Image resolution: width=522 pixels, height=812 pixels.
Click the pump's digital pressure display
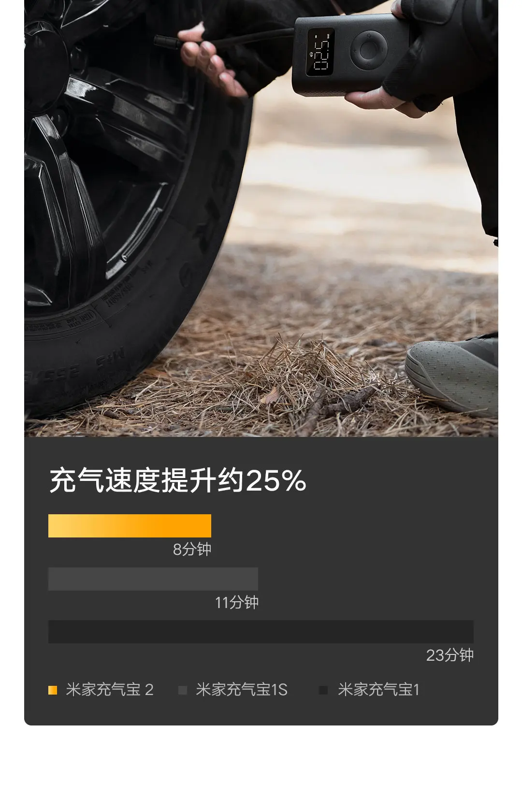[x=320, y=52]
